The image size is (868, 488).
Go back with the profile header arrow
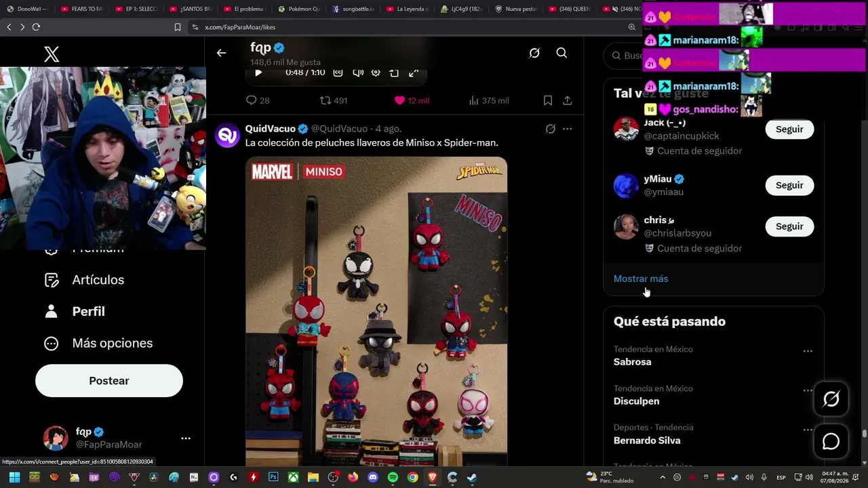[x=221, y=53]
